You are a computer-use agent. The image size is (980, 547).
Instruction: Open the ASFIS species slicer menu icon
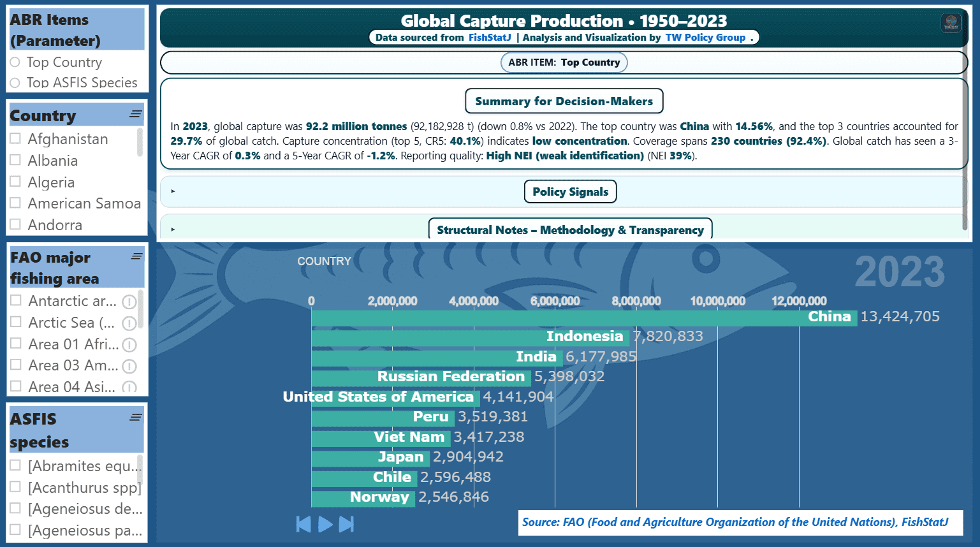(x=135, y=418)
